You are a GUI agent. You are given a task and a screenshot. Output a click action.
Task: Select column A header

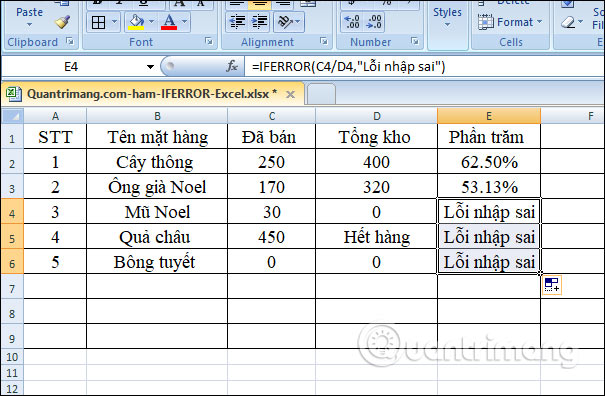point(55,116)
